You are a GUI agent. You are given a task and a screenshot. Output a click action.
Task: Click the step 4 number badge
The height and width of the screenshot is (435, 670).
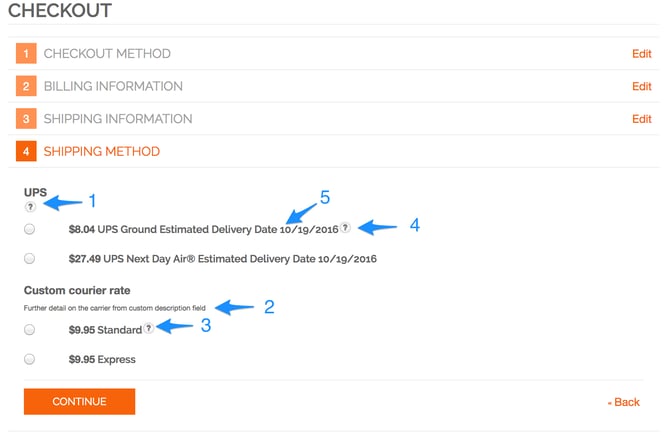26,152
